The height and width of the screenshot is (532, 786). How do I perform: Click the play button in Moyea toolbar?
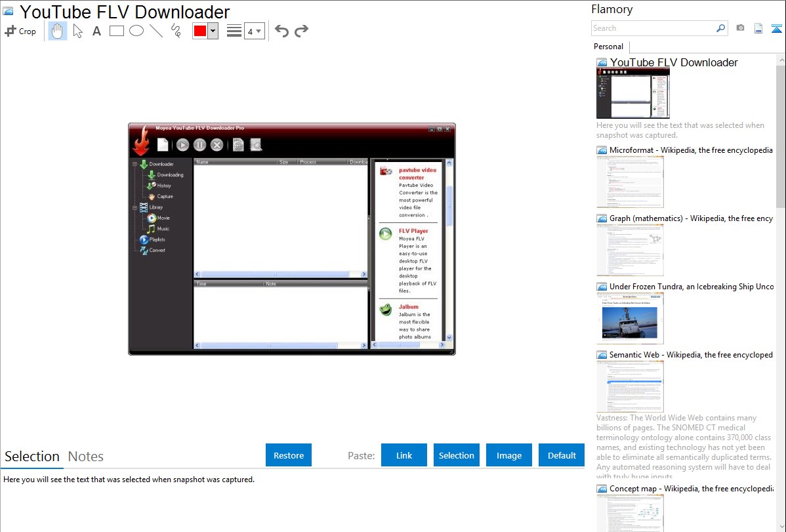pyautogui.click(x=182, y=146)
